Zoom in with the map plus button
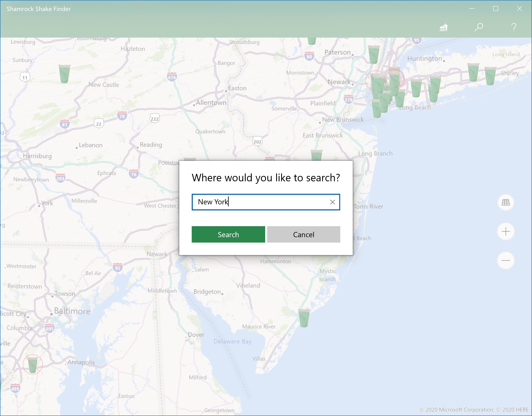 505,231
